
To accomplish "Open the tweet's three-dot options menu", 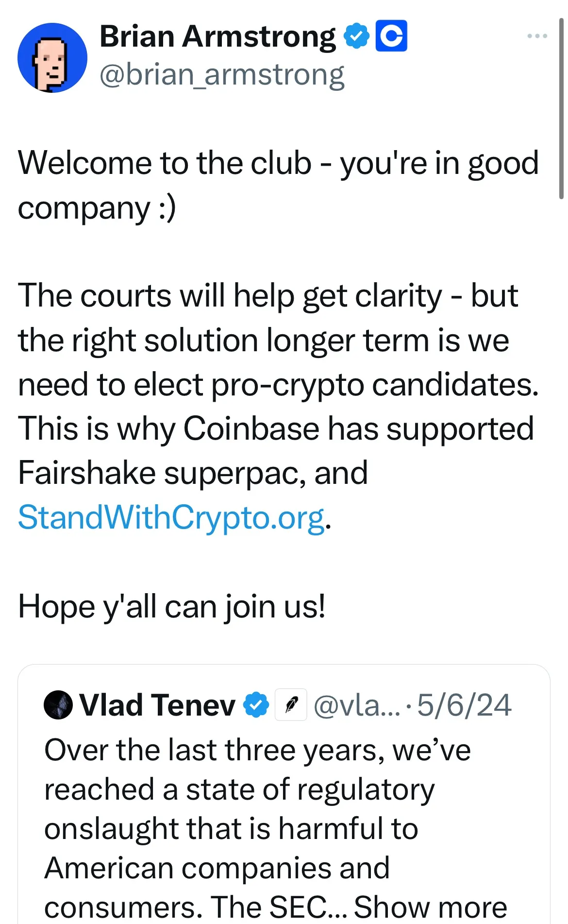I will (537, 35).
